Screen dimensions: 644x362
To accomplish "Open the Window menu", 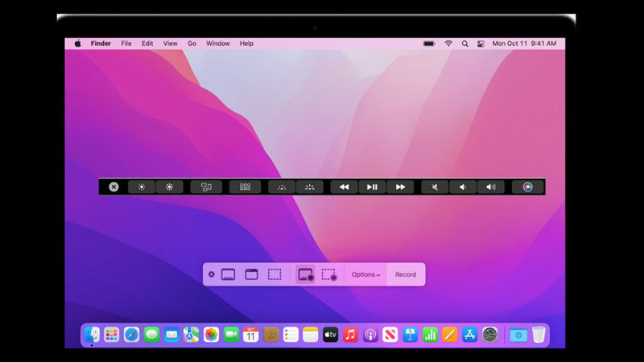I will pos(217,43).
